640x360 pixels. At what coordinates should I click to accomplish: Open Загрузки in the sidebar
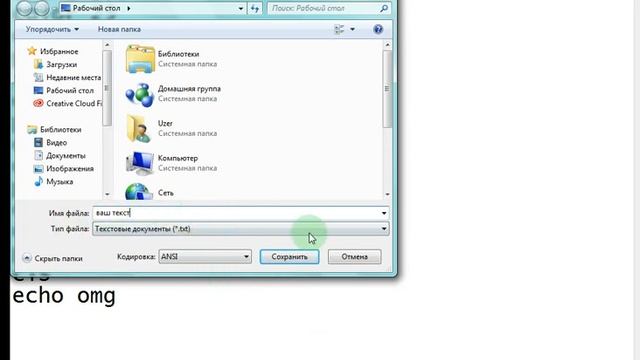[61, 64]
